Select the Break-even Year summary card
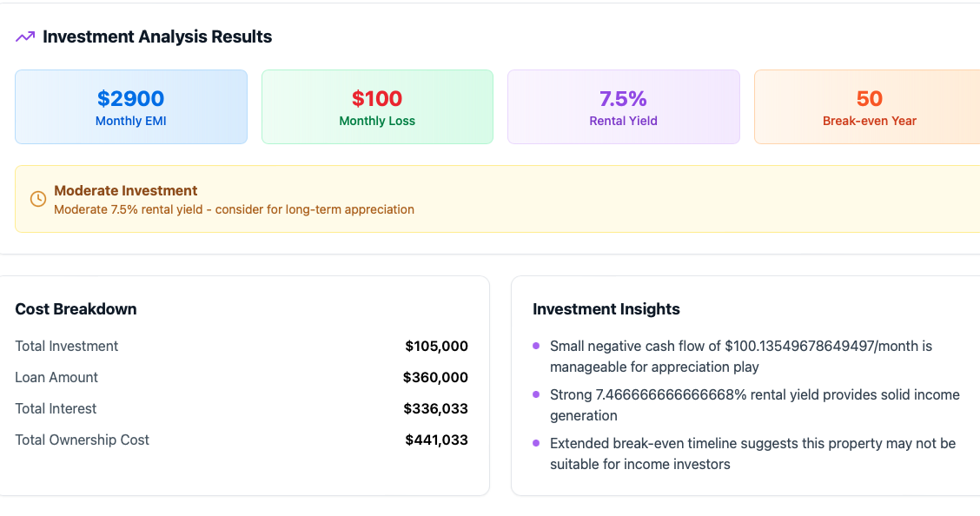This screenshot has width=980, height=516. tap(869, 107)
